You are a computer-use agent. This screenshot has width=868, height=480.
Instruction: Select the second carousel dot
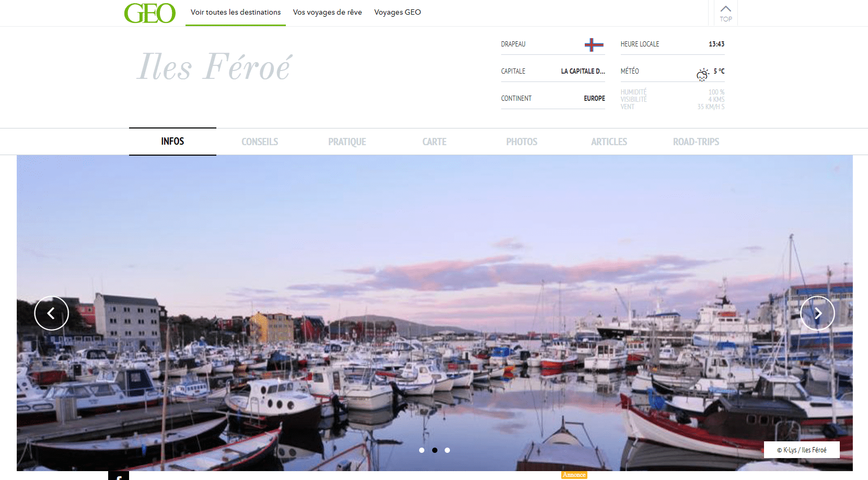[435, 450]
